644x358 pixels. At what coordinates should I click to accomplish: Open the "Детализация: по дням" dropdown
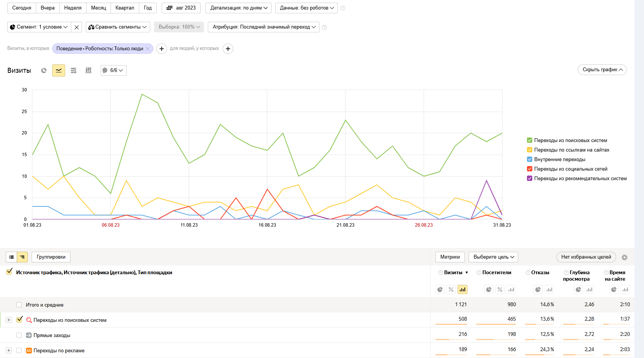239,8
